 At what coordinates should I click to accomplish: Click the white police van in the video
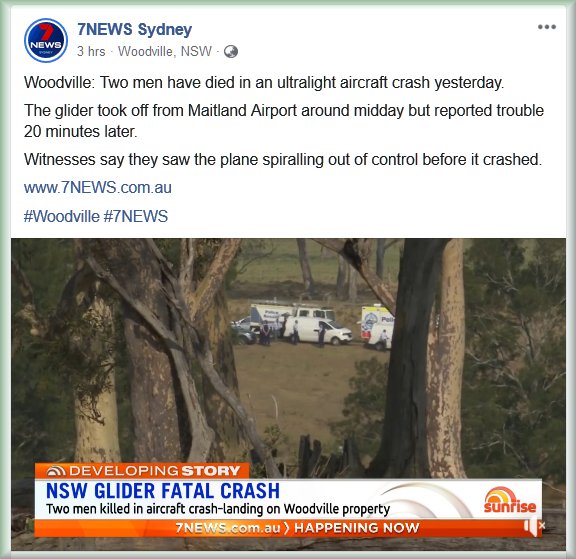coord(319,331)
